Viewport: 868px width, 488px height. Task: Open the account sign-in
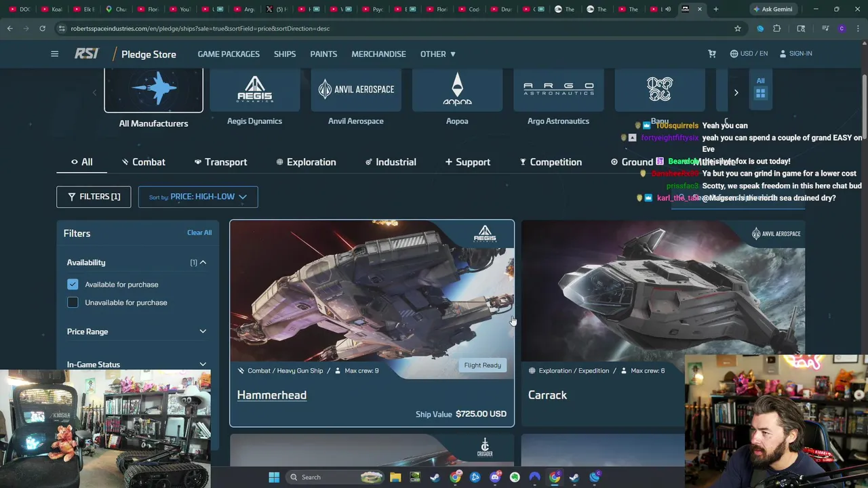pyautogui.click(x=795, y=54)
